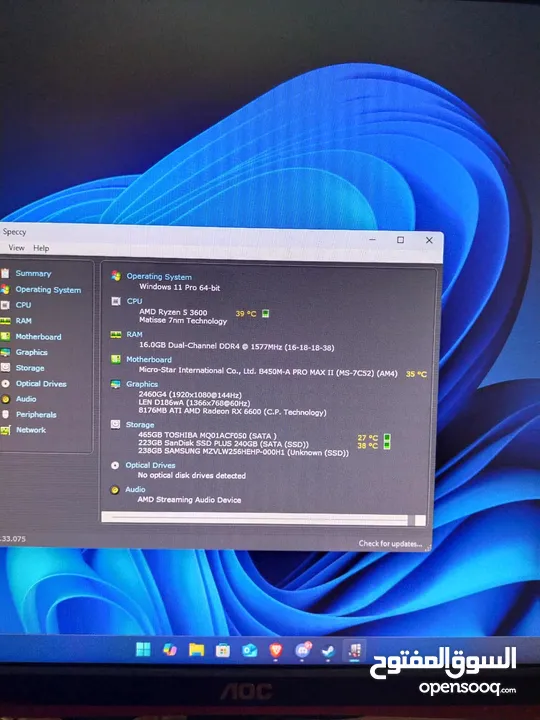Click the Storage heading in summary
540x720 pixels.
(x=140, y=425)
